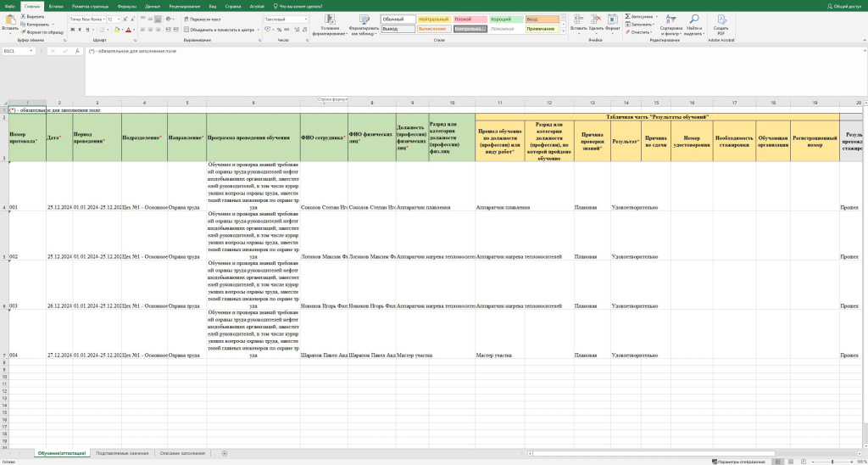Increase font size with the larger A icon
Viewport: 868px width, 465px height.
point(126,19)
